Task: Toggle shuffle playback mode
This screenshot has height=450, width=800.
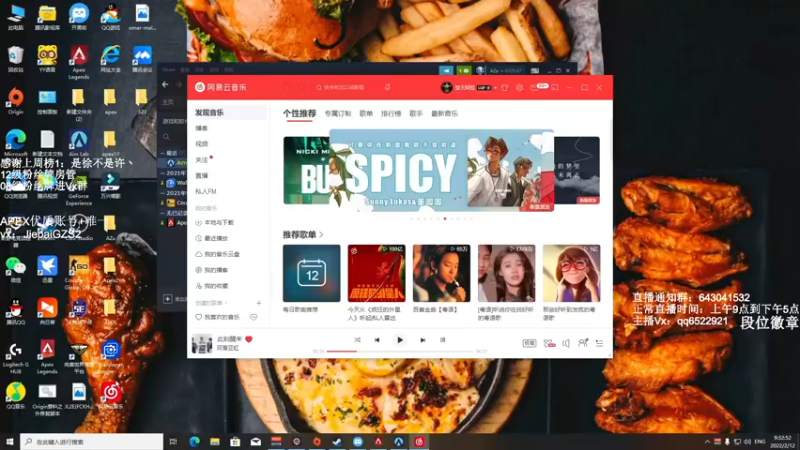Action: 357,340
